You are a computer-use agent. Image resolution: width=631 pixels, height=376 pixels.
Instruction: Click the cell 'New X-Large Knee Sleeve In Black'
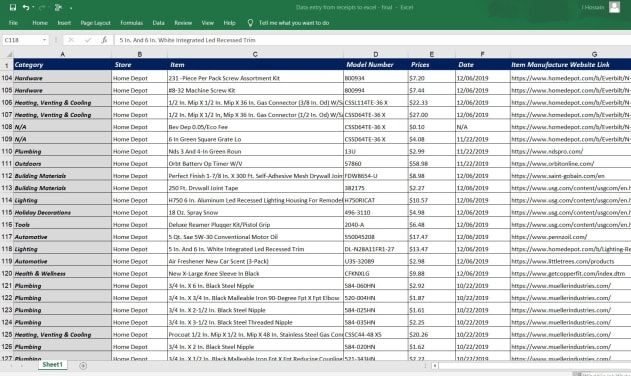255,273
